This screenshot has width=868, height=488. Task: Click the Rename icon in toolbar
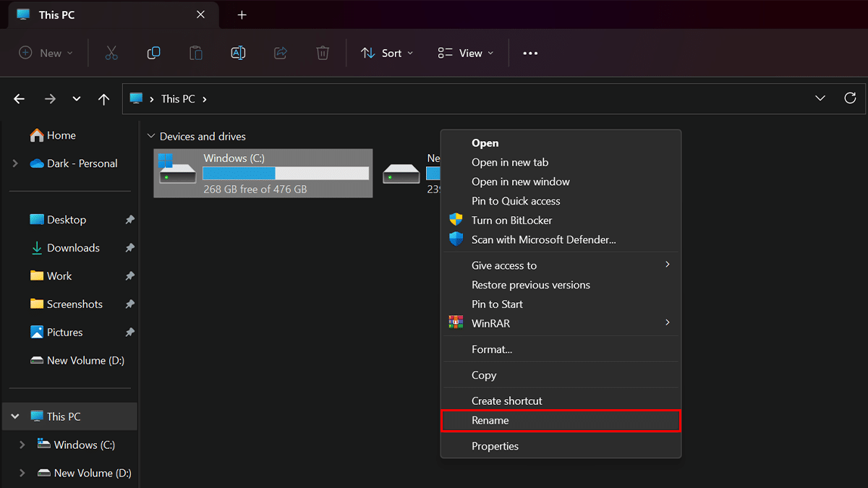238,53
